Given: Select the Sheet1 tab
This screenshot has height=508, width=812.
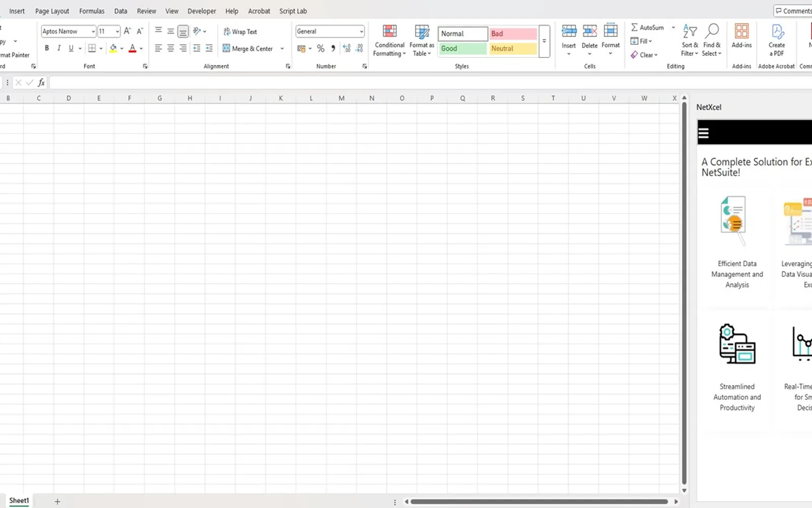Looking at the screenshot, I should coord(19,501).
